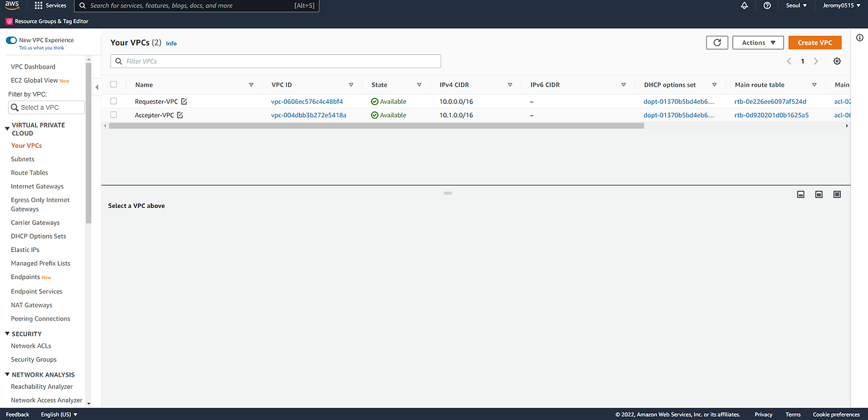Open VPC ID vpc-0606ec576c4c48bf4 link
The height and width of the screenshot is (420, 868).
[x=307, y=102]
